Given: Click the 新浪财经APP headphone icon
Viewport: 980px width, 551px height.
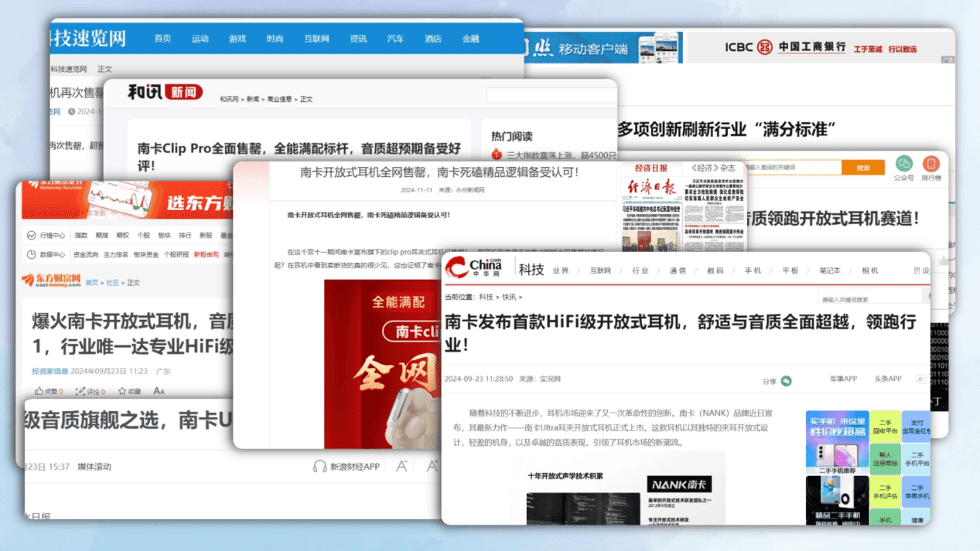Looking at the screenshot, I should [x=319, y=466].
